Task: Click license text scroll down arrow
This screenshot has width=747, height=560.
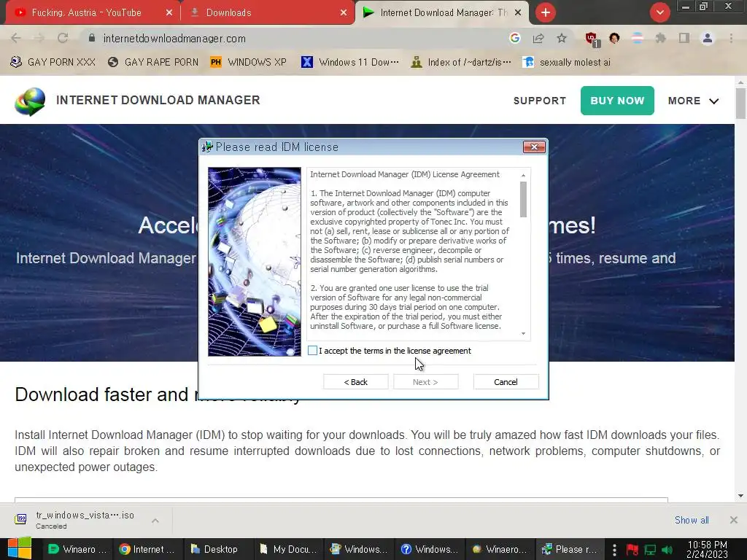Action: click(523, 334)
